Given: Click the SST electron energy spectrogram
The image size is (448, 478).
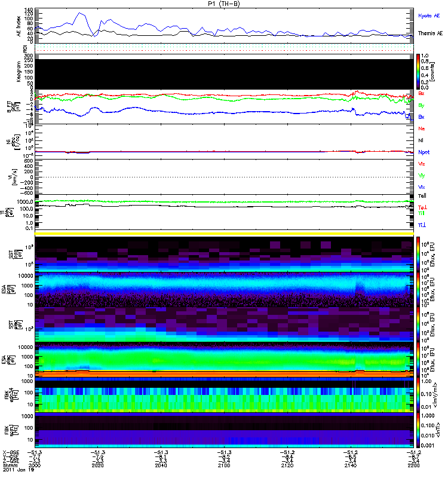Looking at the screenshot, I should pyautogui.click(x=224, y=324).
